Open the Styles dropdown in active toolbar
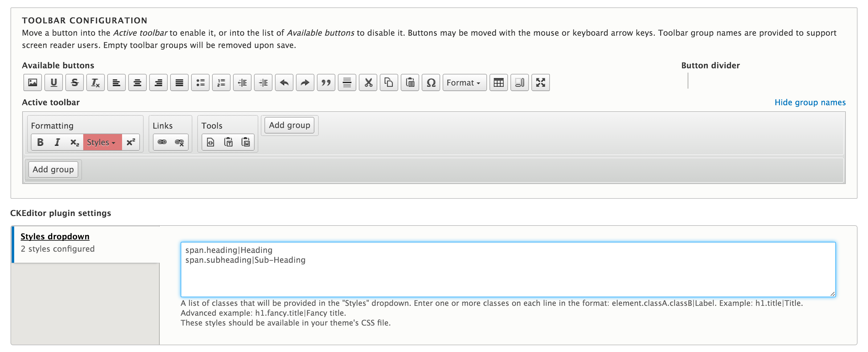The height and width of the screenshot is (352, 868). click(x=102, y=142)
